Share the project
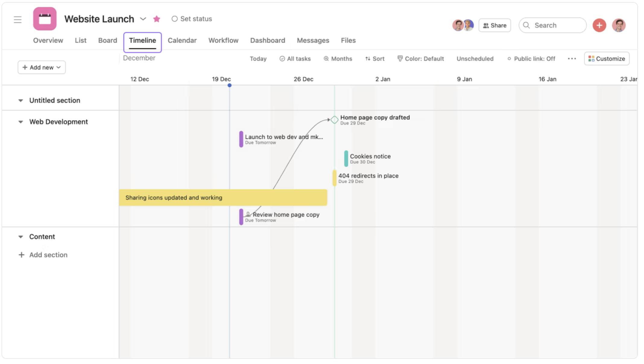This screenshot has width=644, height=364. pyautogui.click(x=494, y=25)
